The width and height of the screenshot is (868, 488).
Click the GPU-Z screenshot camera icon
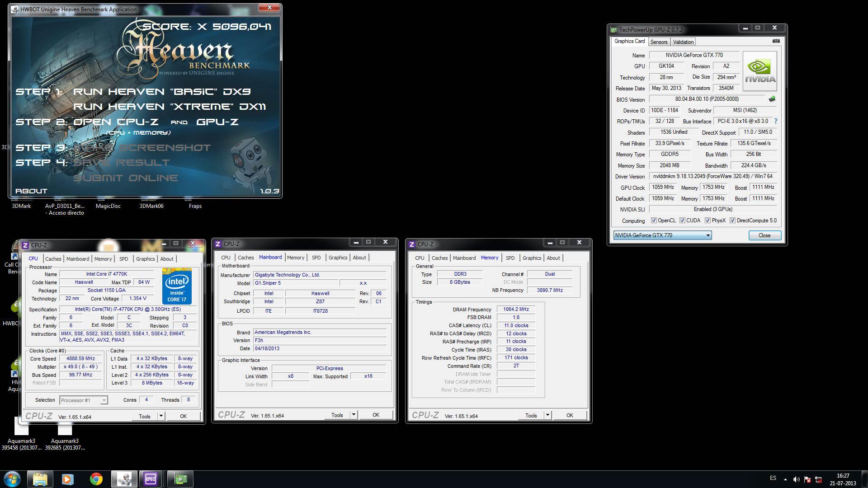pos(776,41)
